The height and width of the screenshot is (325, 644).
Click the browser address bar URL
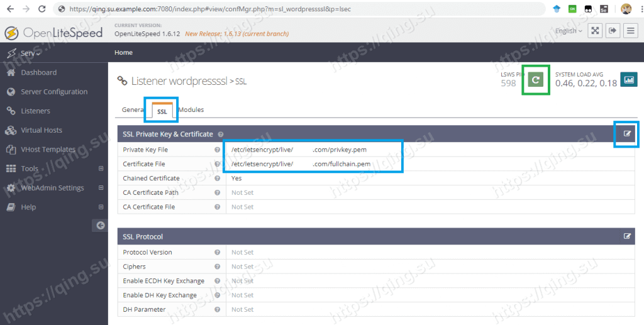click(210, 9)
